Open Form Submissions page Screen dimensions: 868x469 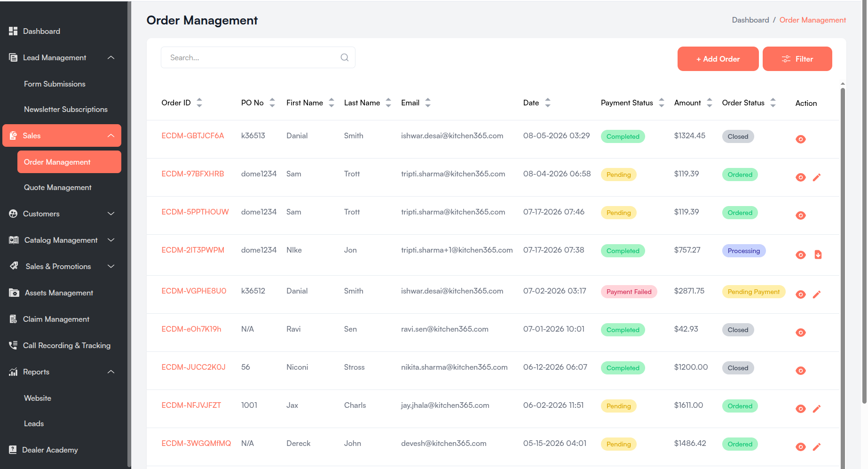click(x=55, y=84)
